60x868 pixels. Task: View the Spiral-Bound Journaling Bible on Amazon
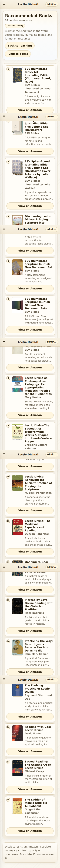30,206
